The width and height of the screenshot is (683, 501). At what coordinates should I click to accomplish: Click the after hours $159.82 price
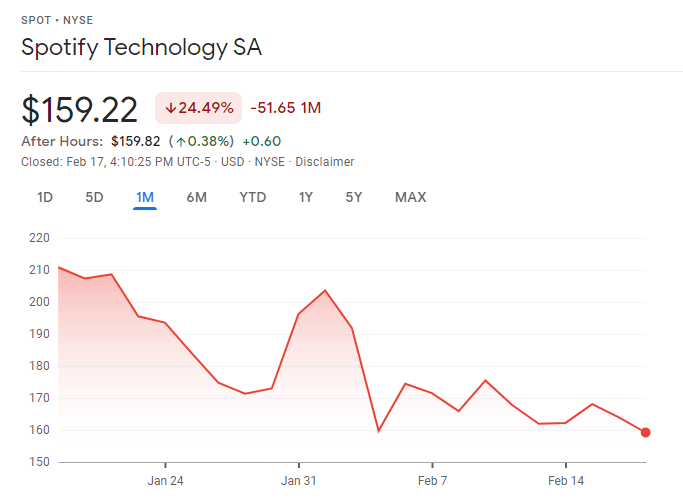136,141
